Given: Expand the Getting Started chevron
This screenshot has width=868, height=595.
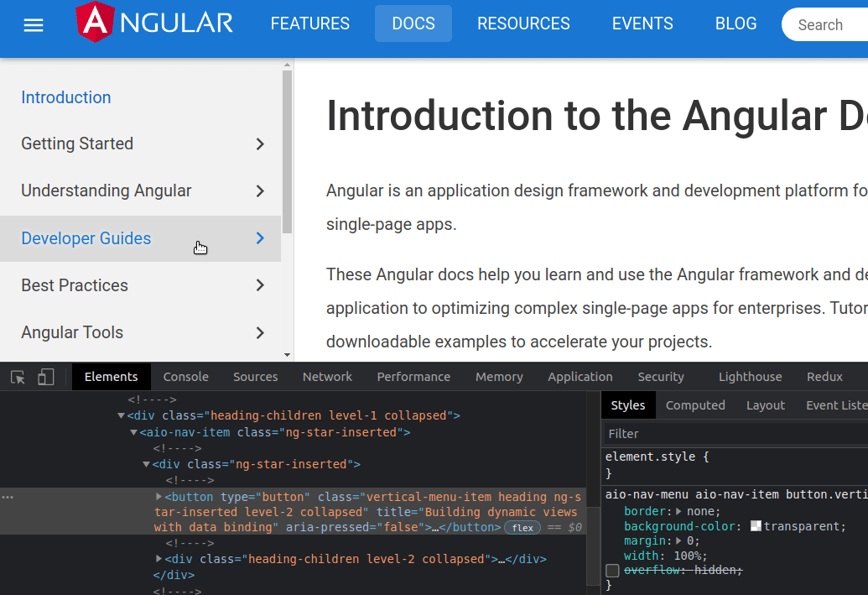Looking at the screenshot, I should (260, 144).
